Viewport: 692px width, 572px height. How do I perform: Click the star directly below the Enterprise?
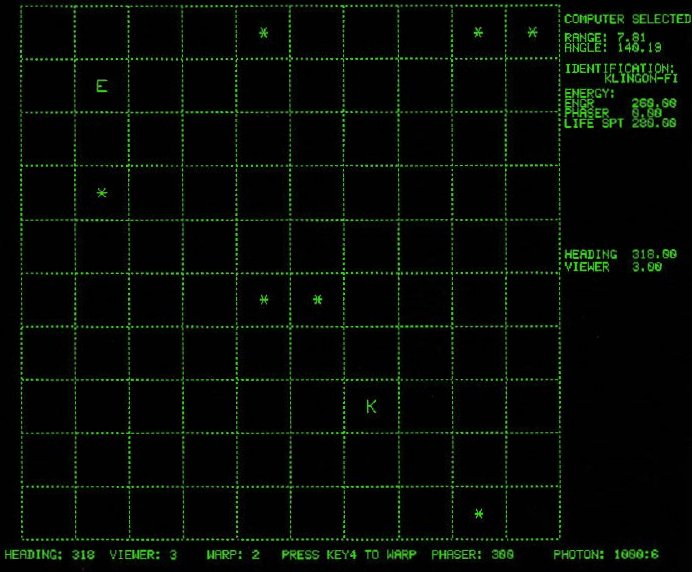pos(102,193)
